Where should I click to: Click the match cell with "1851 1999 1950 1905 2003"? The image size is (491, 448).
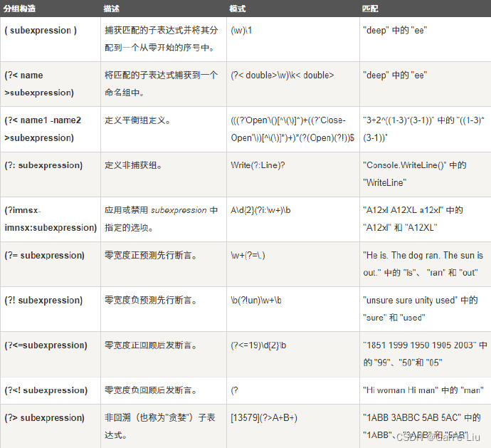click(x=425, y=354)
